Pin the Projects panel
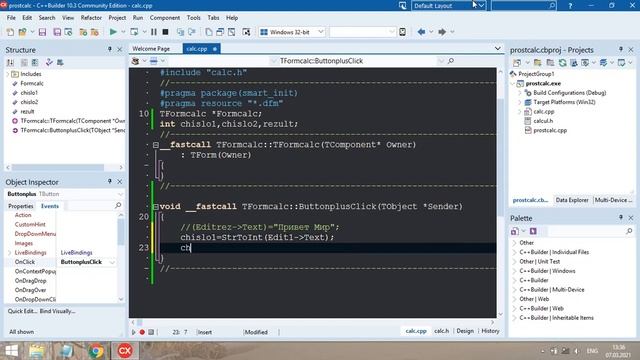Image resolution: width=640 pixels, height=360 pixels. click(x=620, y=49)
